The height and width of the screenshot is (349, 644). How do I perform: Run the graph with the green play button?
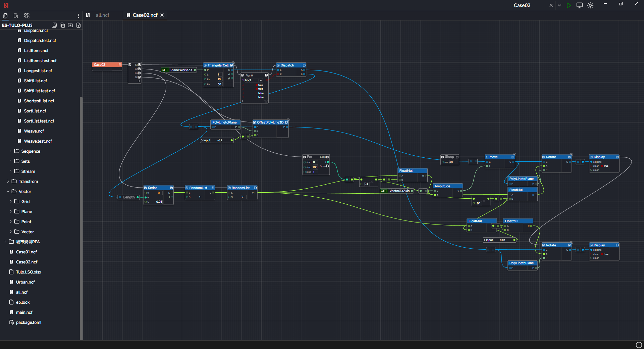pos(569,5)
